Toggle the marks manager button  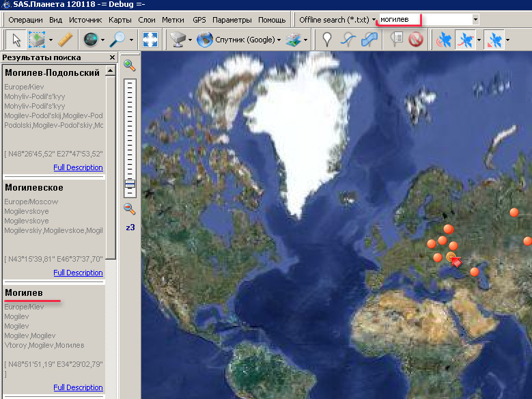[396, 40]
